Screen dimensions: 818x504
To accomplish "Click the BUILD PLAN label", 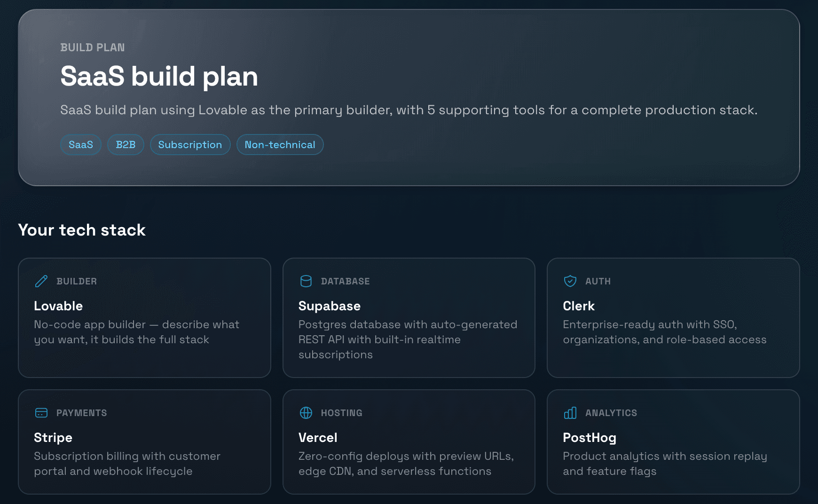I will click(93, 47).
